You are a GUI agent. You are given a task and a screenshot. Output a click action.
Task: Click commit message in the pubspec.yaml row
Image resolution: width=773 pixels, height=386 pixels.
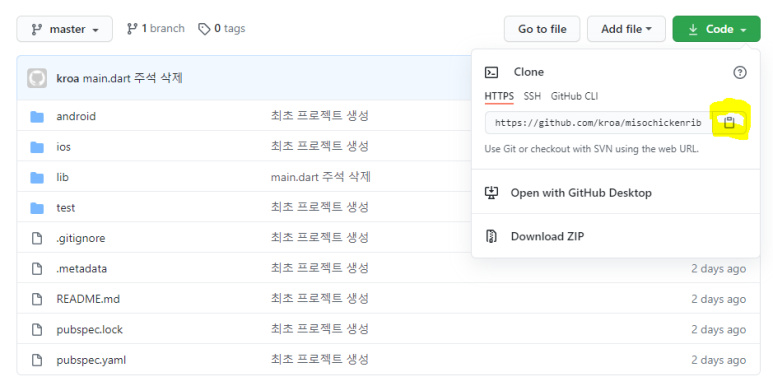319,360
